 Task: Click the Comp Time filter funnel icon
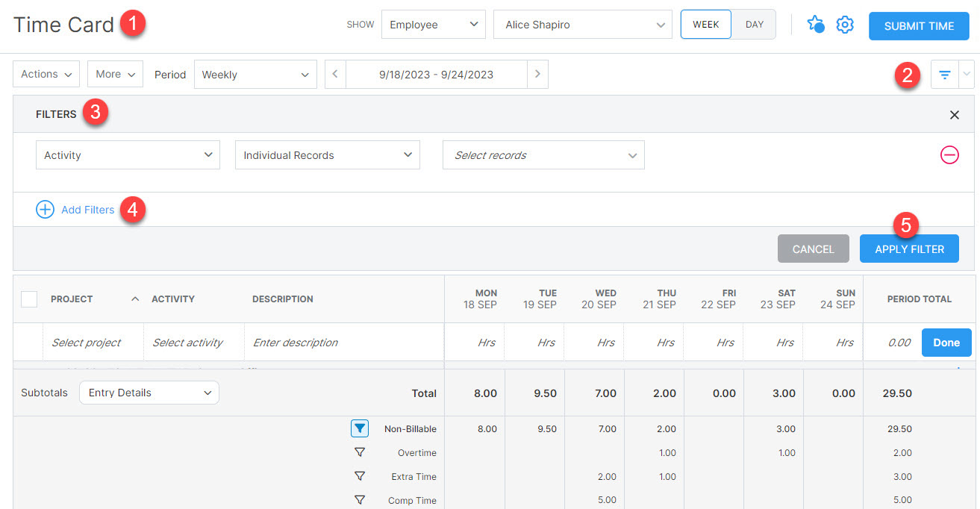point(360,499)
